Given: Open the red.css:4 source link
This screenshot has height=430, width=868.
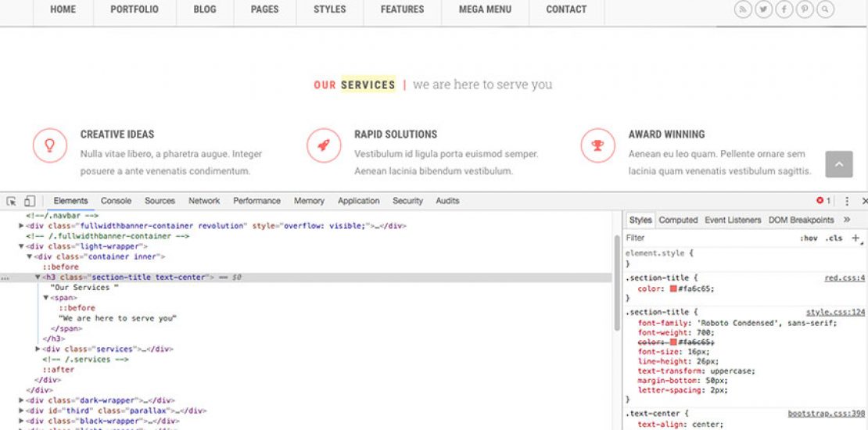Looking at the screenshot, I should pyautogui.click(x=845, y=278).
